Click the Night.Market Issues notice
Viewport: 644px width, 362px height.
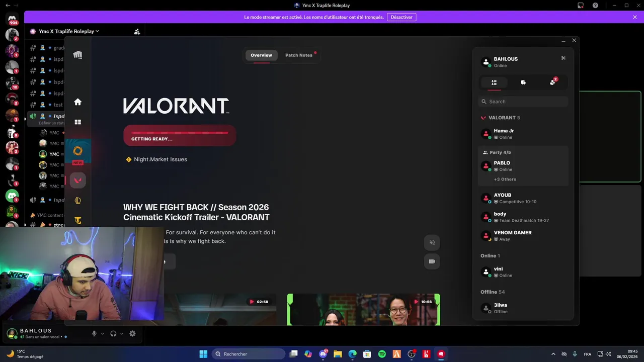(156, 159)
